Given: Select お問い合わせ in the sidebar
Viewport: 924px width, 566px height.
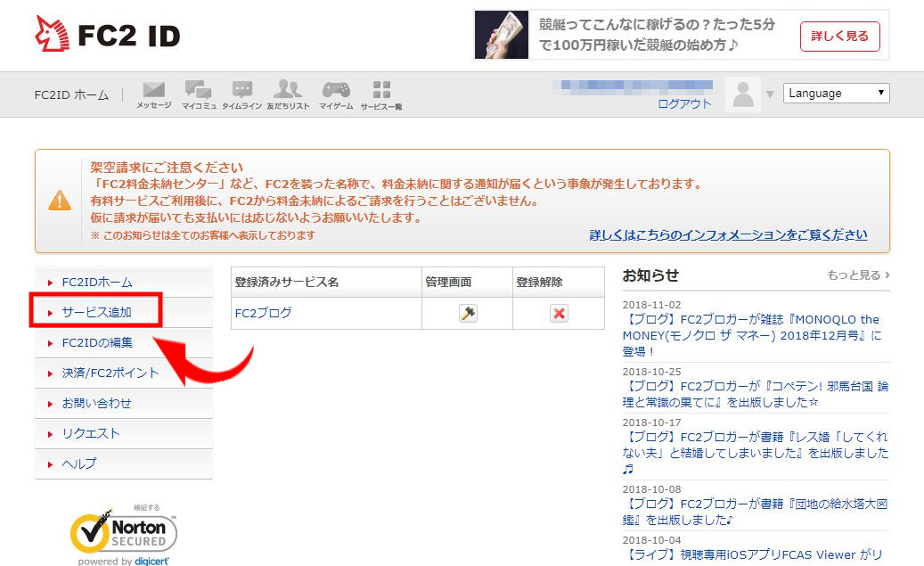Looking at the screenshot, I should pos(124,403).
